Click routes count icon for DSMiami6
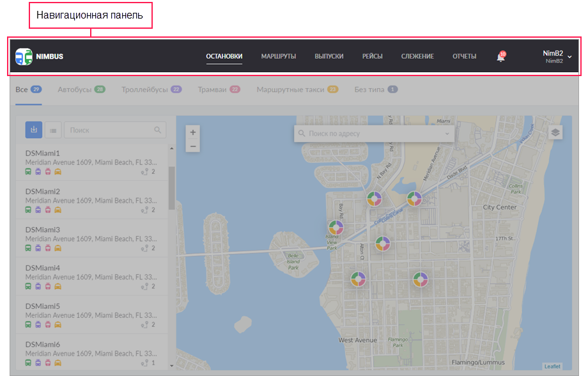 click(144, 363)
